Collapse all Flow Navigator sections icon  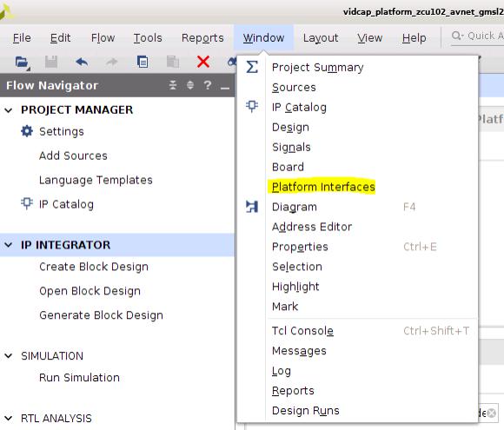click(x=173, y=85)
